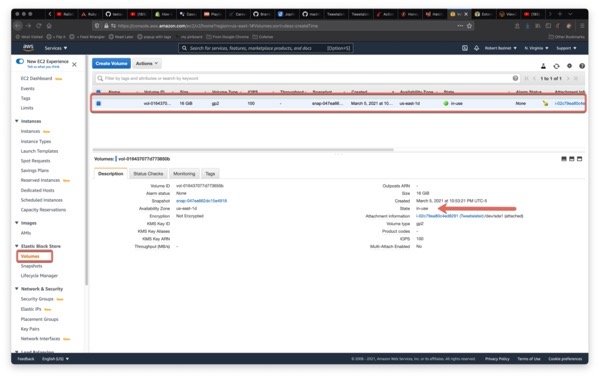The width and height of the screenshot is (599, 378).
Task: Click the horizontal scrollbar under the volumes table
Action: pos(243,149)
